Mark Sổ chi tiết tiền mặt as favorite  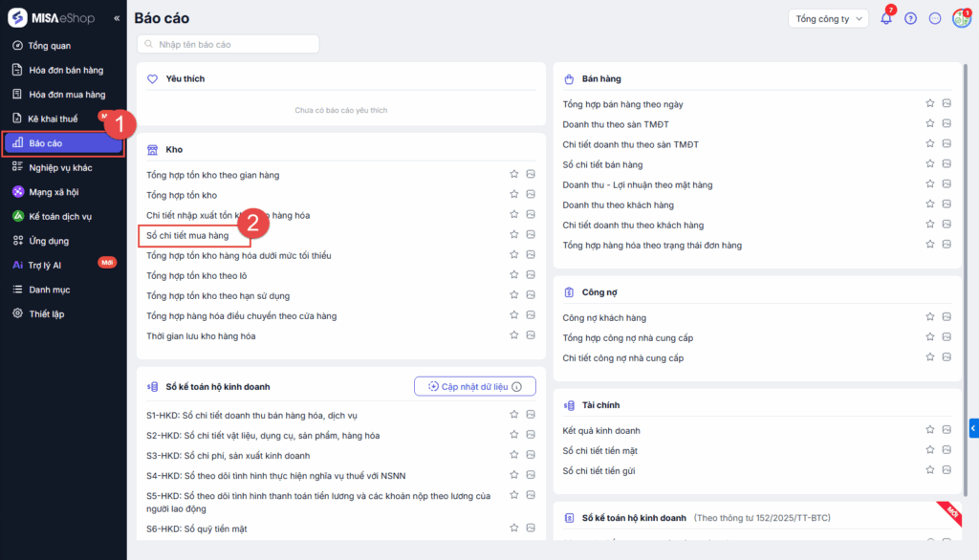coord(929,451)
